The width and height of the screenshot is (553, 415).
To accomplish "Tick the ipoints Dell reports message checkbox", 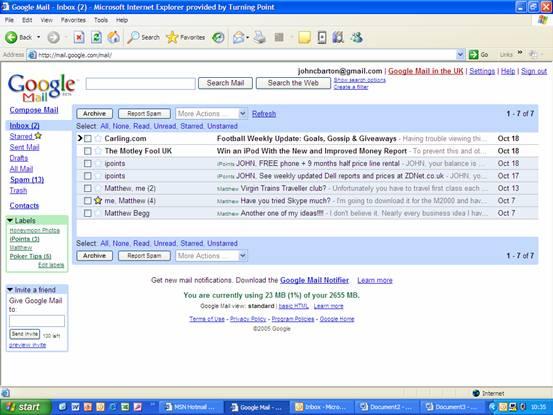I will point(88,176).
